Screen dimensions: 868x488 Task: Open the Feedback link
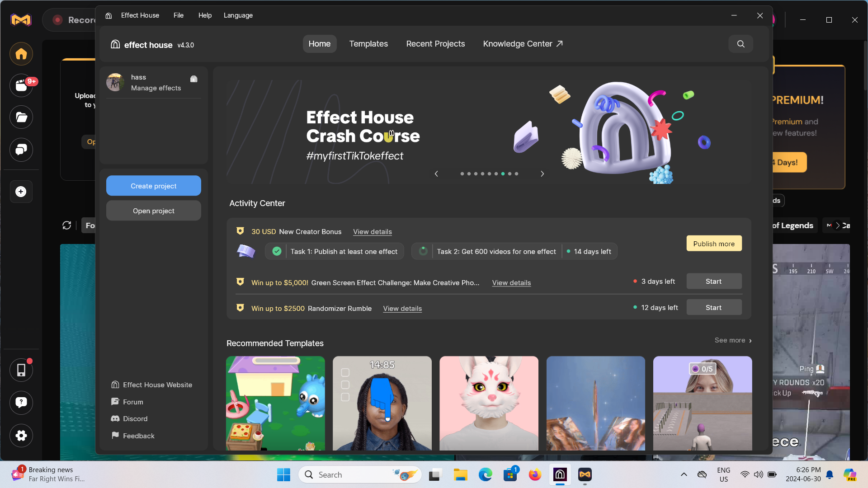coord(133,436)
